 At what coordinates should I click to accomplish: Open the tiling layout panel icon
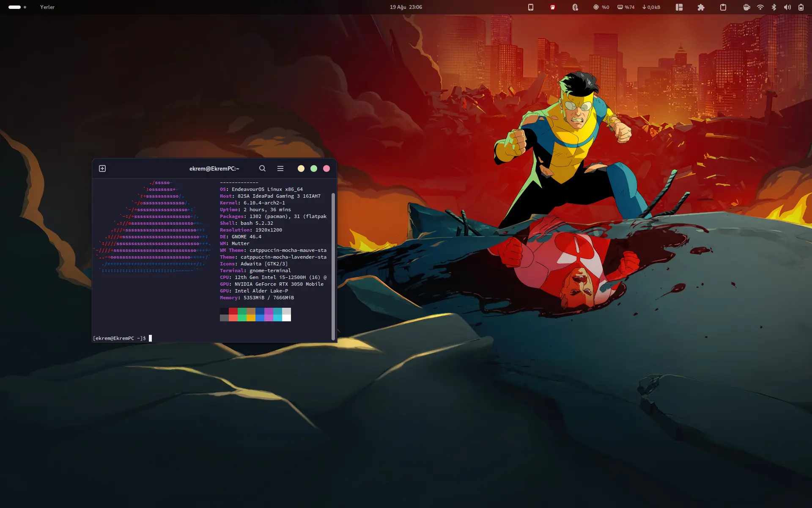(x=679, y=7)
